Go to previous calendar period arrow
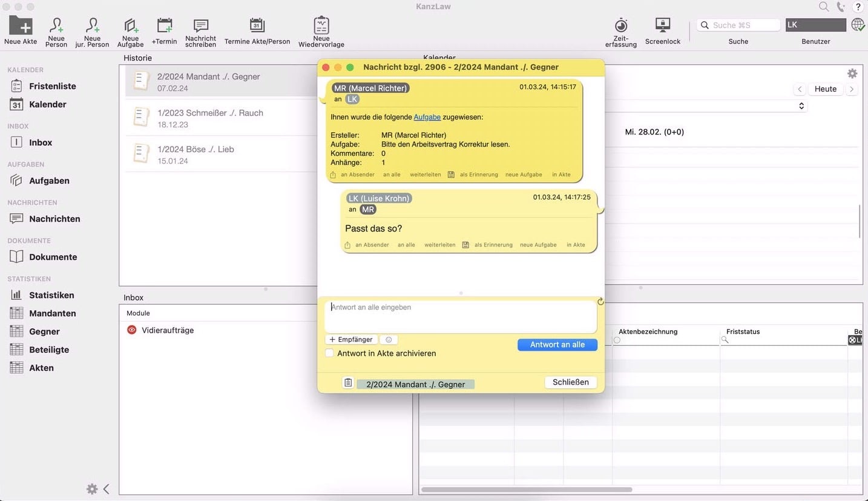The width and height of the screenshot is (868, 501). [x=800, y=89]
